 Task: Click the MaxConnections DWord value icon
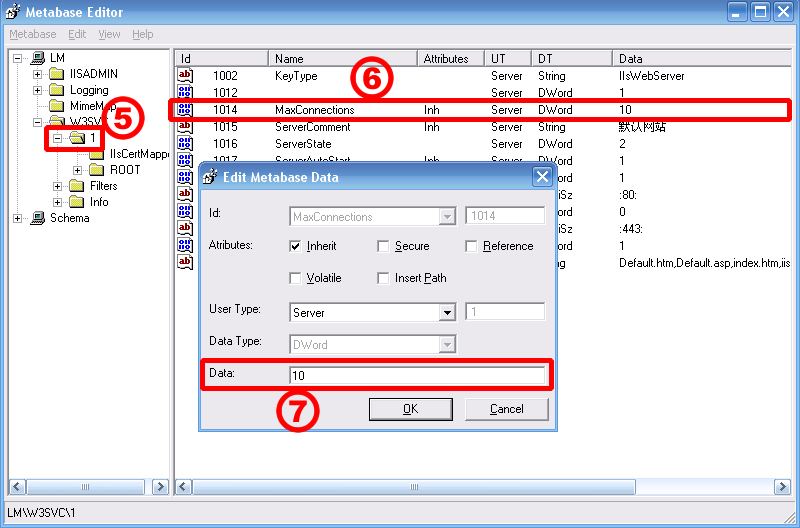coord(185,110)
